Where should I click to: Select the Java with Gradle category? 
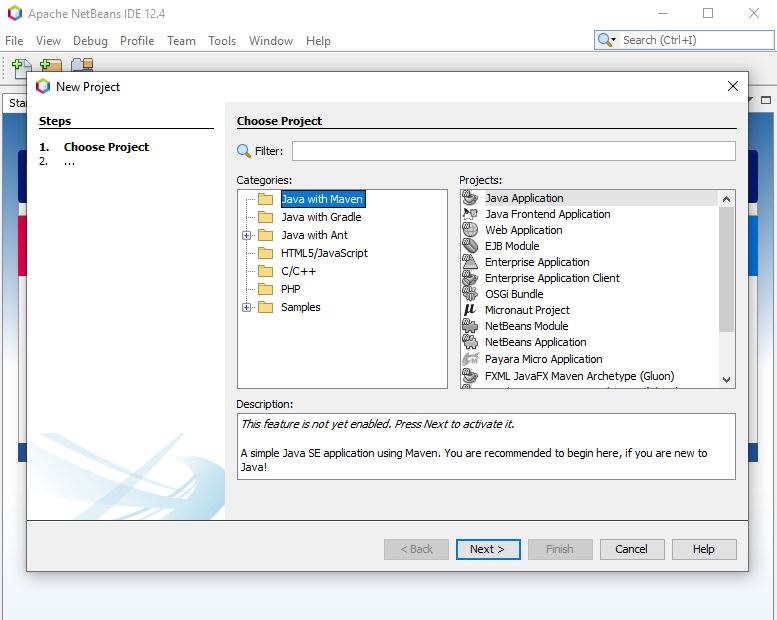321,217
